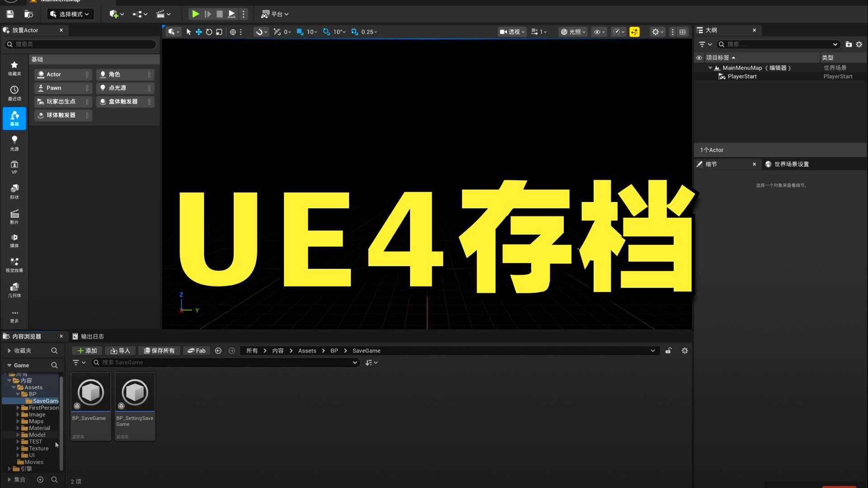Activate the scale tool in viewport

tap(219, 32)
